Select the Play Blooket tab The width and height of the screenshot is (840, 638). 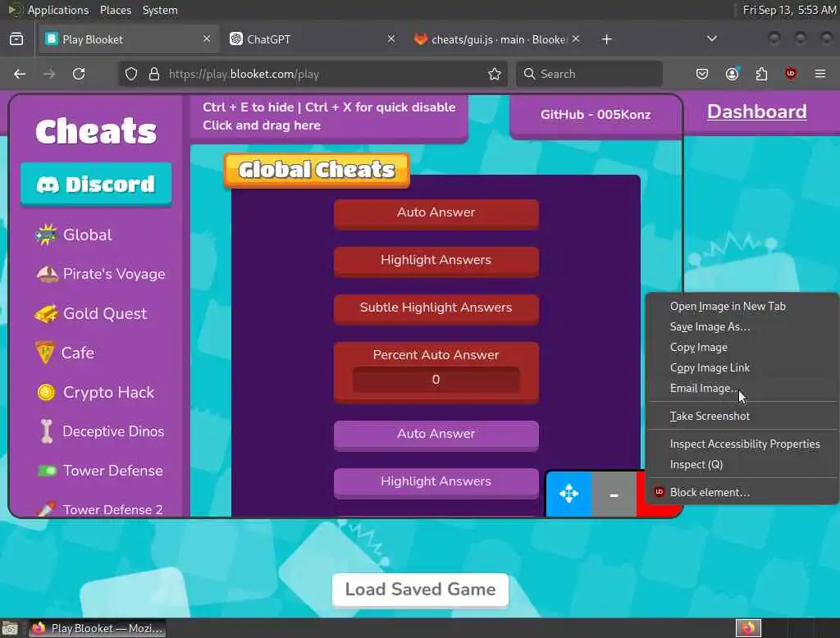[x=128, y=39]
